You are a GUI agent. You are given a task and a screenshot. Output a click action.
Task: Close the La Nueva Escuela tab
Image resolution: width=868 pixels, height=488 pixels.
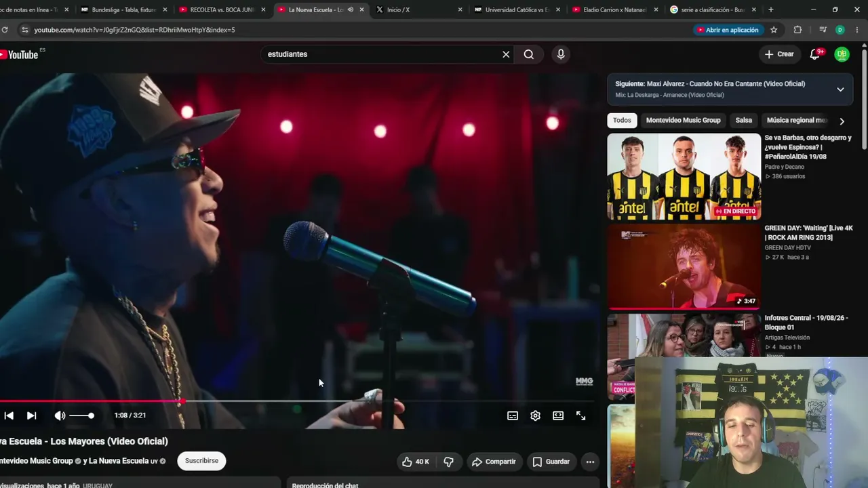361,9
